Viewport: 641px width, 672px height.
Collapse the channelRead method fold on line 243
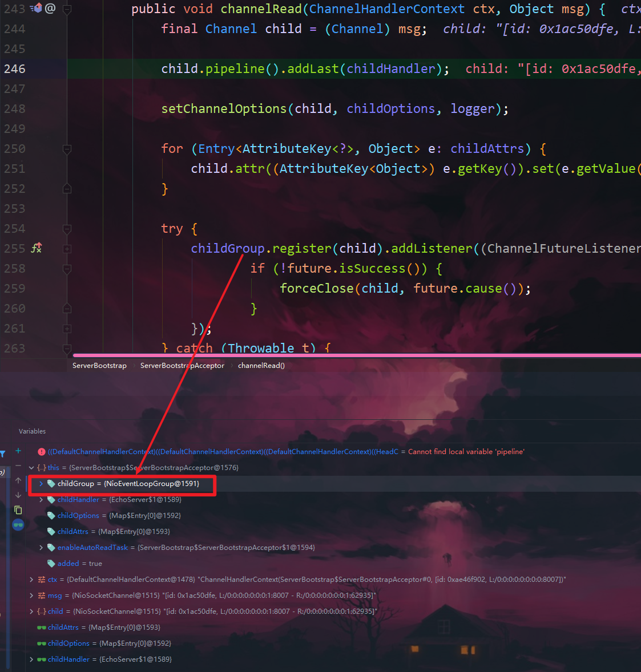coord(67,9)
